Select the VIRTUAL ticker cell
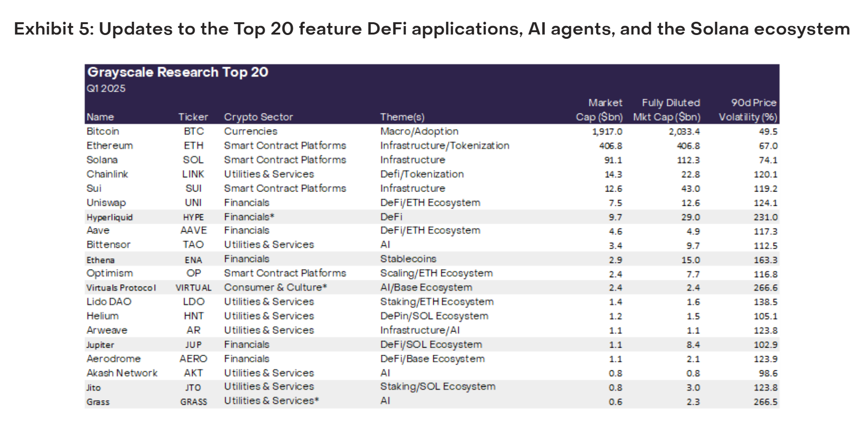This screenshot has height=428, width=868. click(193, 288)
